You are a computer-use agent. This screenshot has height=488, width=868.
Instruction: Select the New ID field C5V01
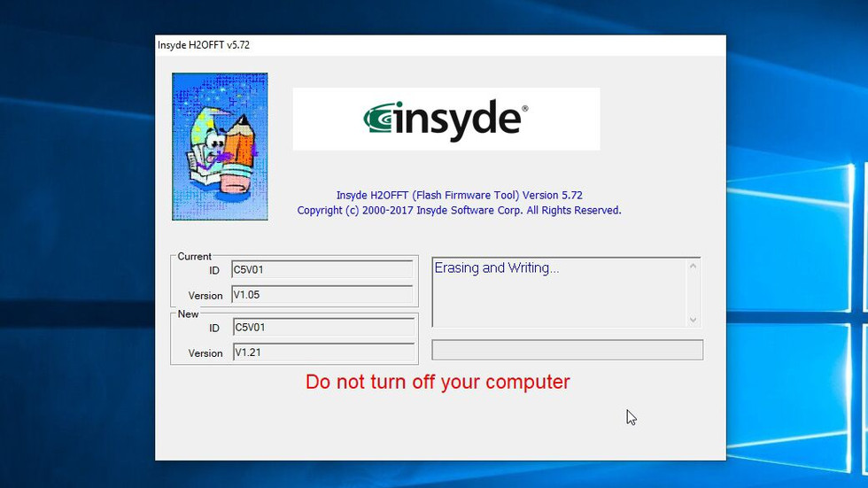(x=323, y=327)
